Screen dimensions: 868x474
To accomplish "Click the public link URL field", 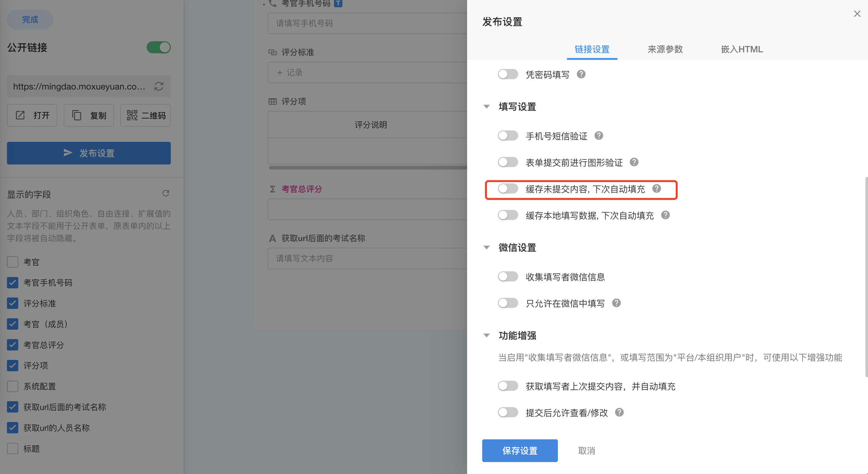I will (x=79, y=87).
